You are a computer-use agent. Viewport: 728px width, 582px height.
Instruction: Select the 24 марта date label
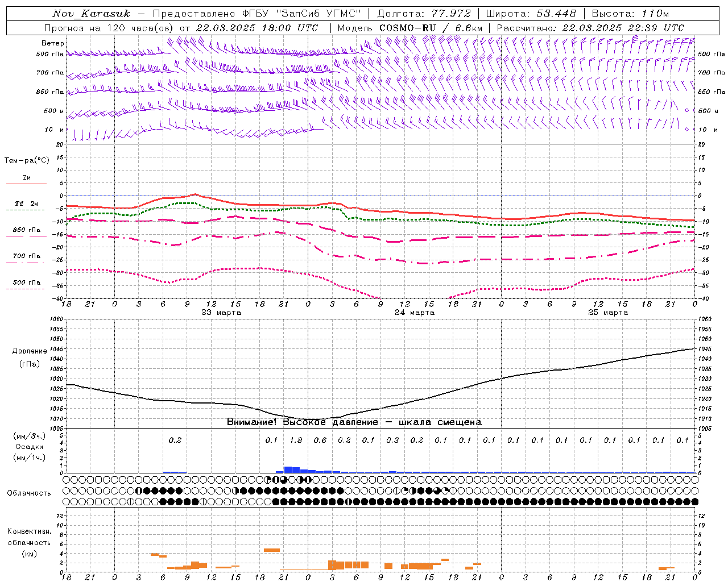pyautogui.click(x=415, y=313)
